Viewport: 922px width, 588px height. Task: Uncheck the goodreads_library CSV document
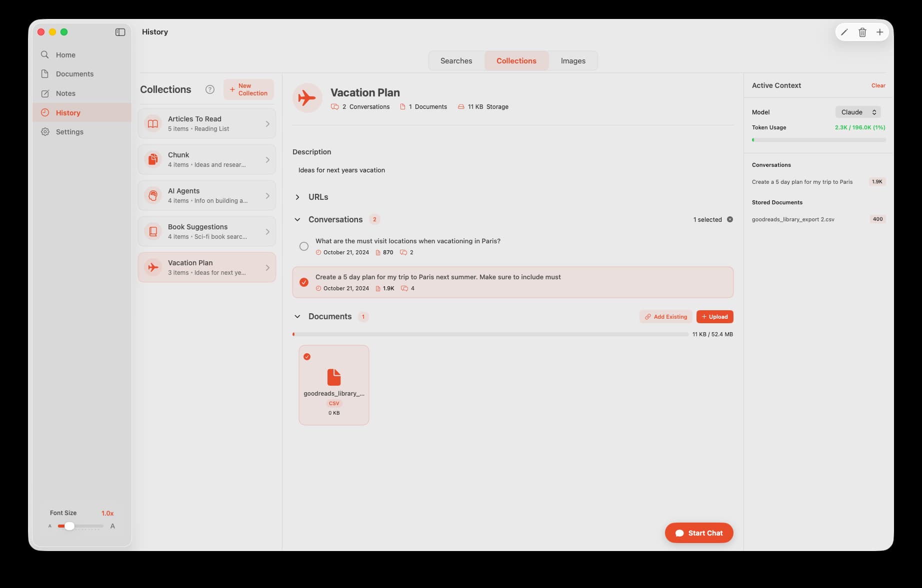[307, 356]
